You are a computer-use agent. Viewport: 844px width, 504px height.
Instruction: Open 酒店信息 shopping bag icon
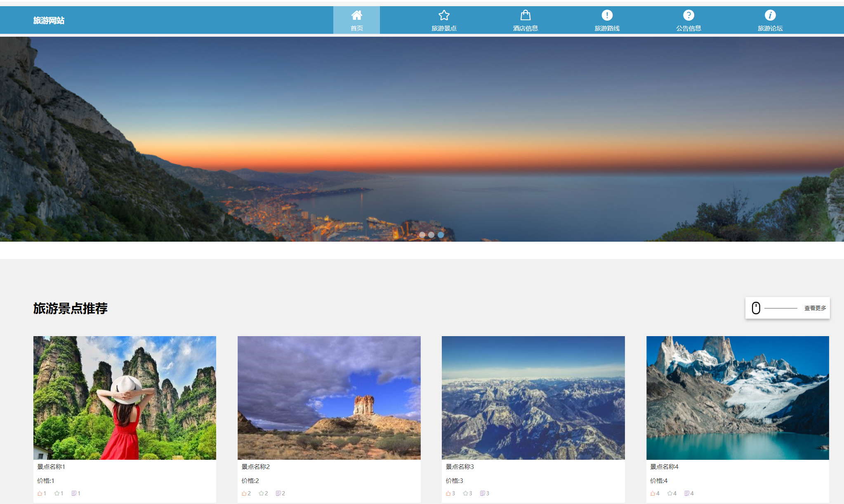pyautogui.click(x=525, y=15)
